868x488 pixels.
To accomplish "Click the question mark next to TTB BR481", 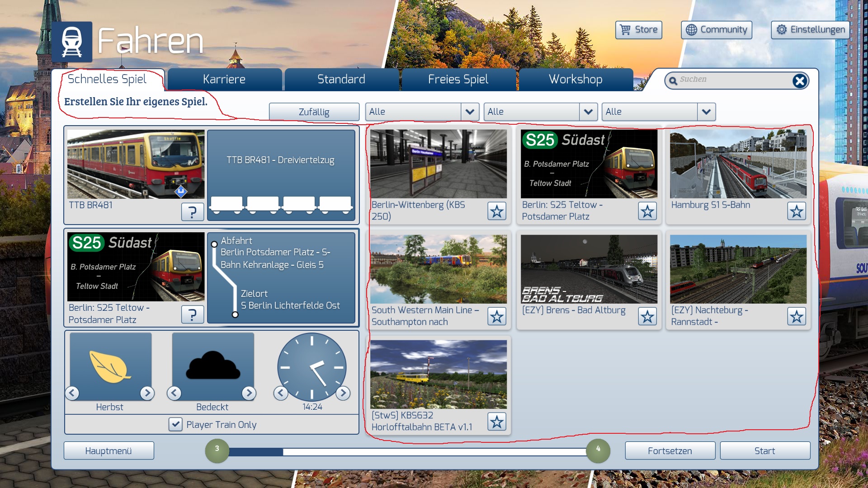I will pyautogui.click(x=192, y=211).
